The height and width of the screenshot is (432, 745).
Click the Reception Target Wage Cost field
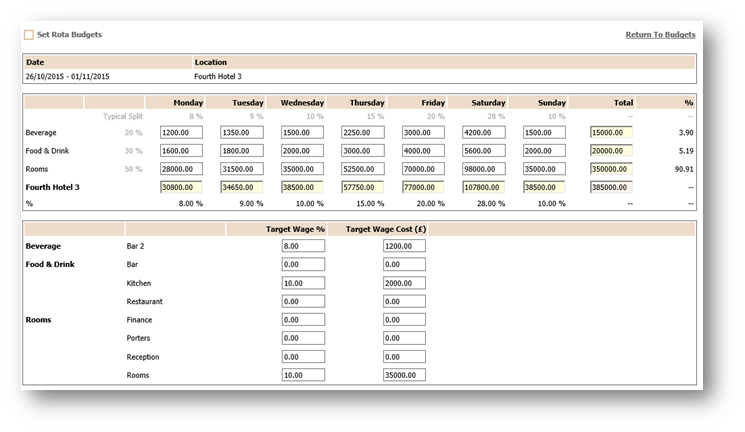click(x=404, y=357)
